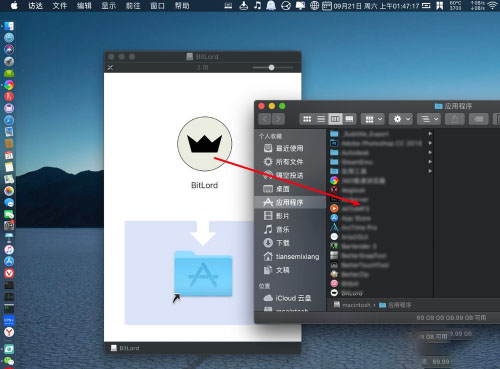This screenshot has width=500, height=369.
Task: Click the tools icon in the BitLord window toolbar
Action: [110, 68]
